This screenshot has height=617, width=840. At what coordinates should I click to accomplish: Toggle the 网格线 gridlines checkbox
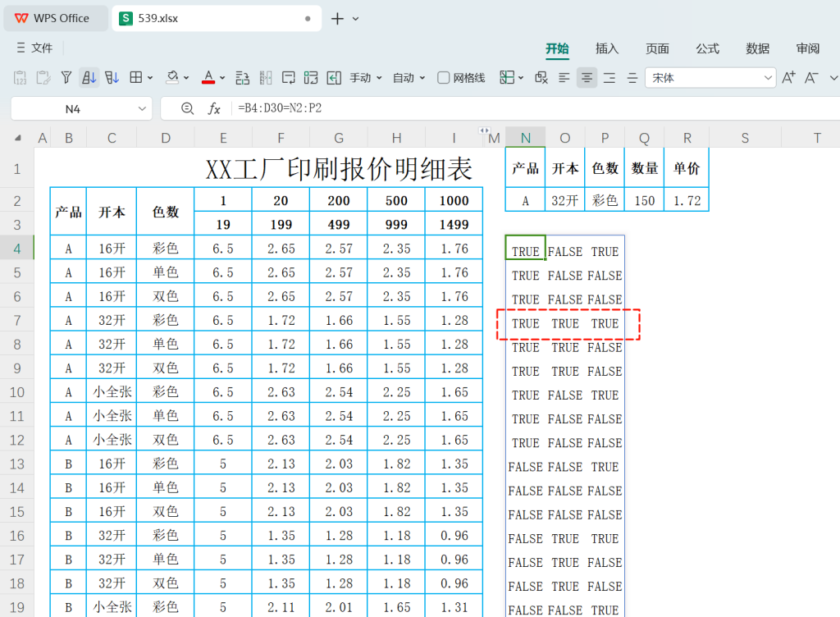[444, 78]
